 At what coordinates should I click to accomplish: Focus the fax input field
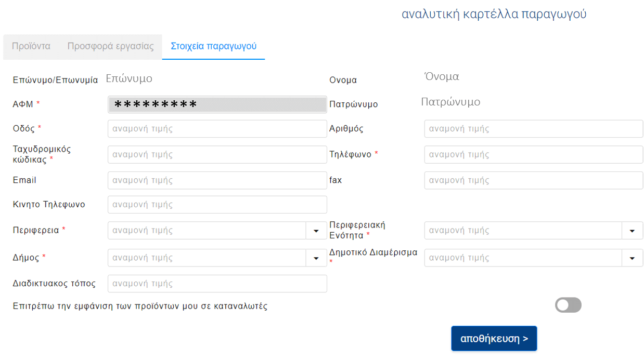coord(533,181)
